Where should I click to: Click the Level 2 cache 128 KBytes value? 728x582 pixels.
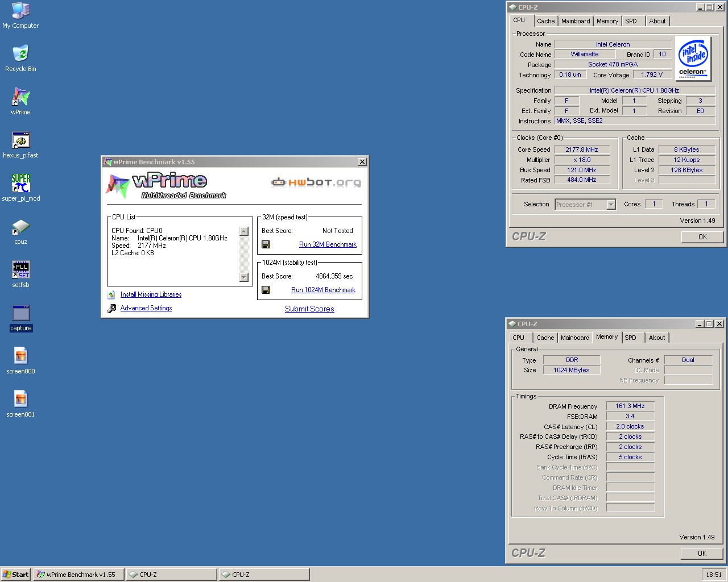point(686,171)
